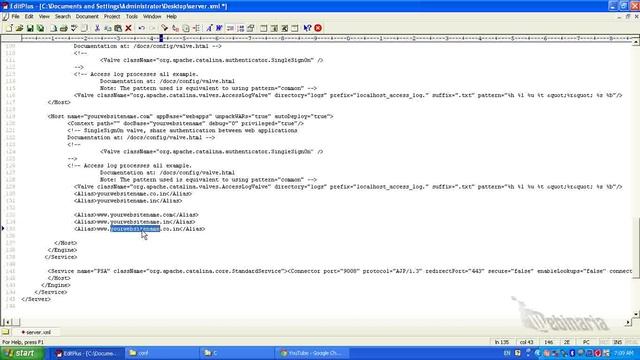
Task: Open the Windows Start button
Action: coord(21,353)
